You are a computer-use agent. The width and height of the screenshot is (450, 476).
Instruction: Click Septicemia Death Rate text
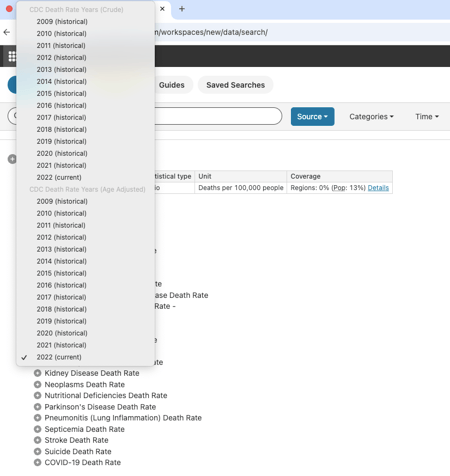[x=85, y=429]
